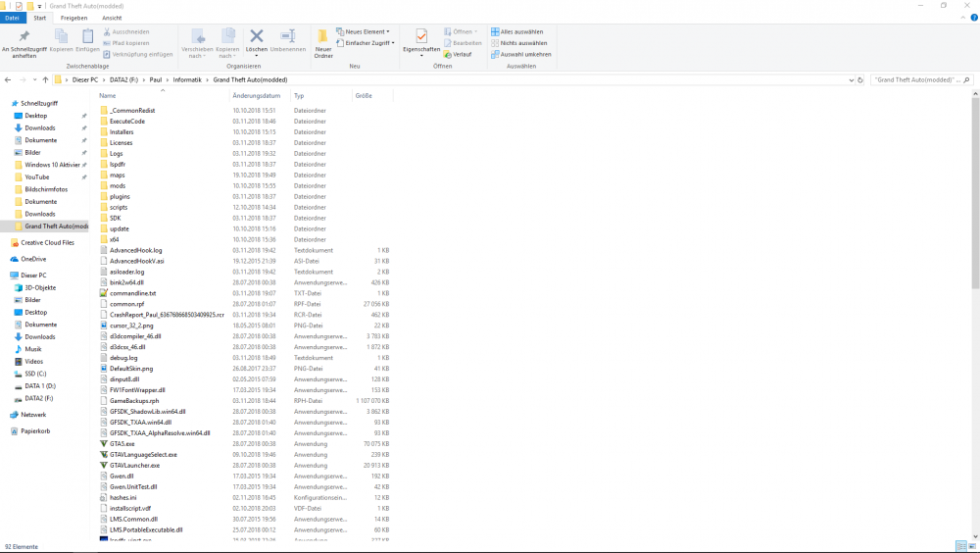Select DATA 1 (D:) drive in sidebar
Screen dimensions: 980x553
(40, 386)
